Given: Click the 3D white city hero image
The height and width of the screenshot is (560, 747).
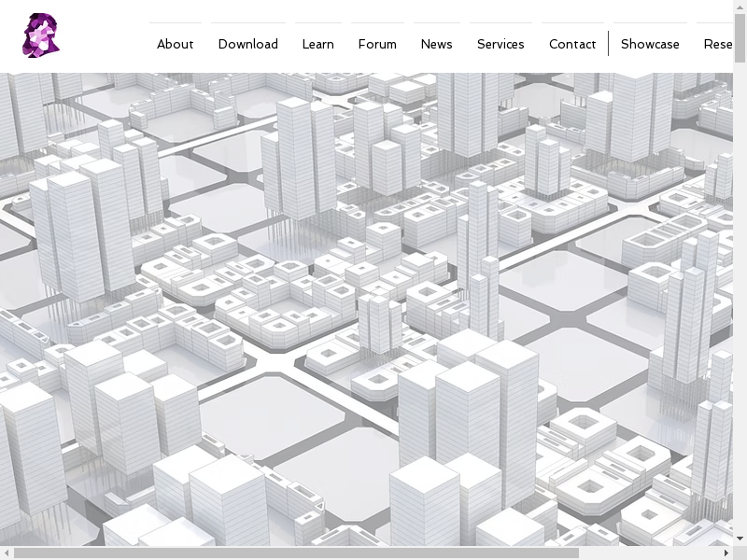Looking at the screenshot, I should [373, 308].
